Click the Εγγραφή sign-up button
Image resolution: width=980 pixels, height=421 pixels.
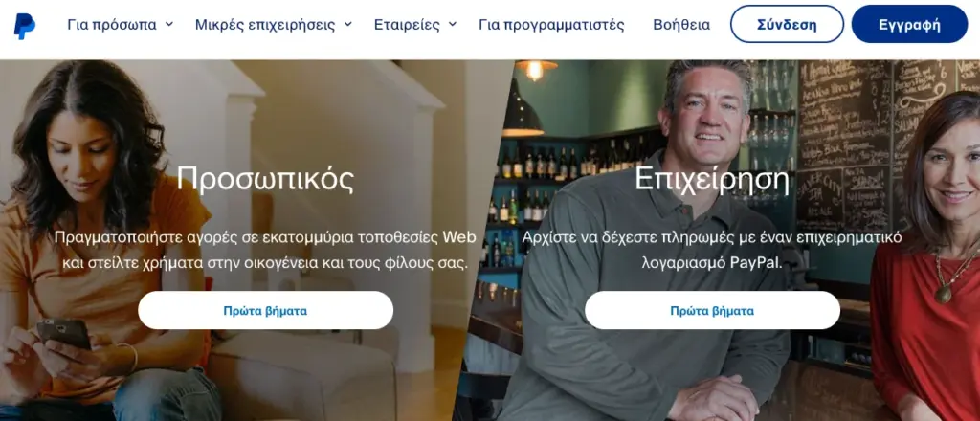909,24
